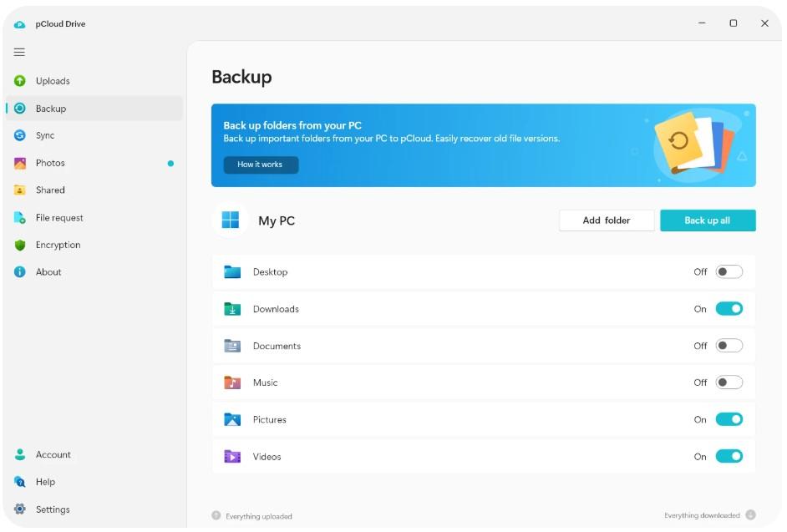Click the Account person icon
Screen dimensions: 787x532
pos(19,454)
